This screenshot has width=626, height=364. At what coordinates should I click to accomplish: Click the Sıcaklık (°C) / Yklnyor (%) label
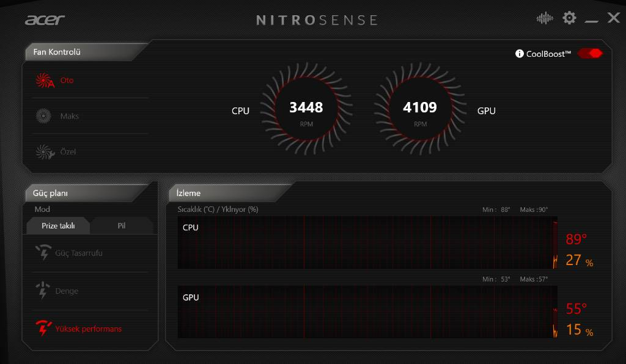[218, 209]
